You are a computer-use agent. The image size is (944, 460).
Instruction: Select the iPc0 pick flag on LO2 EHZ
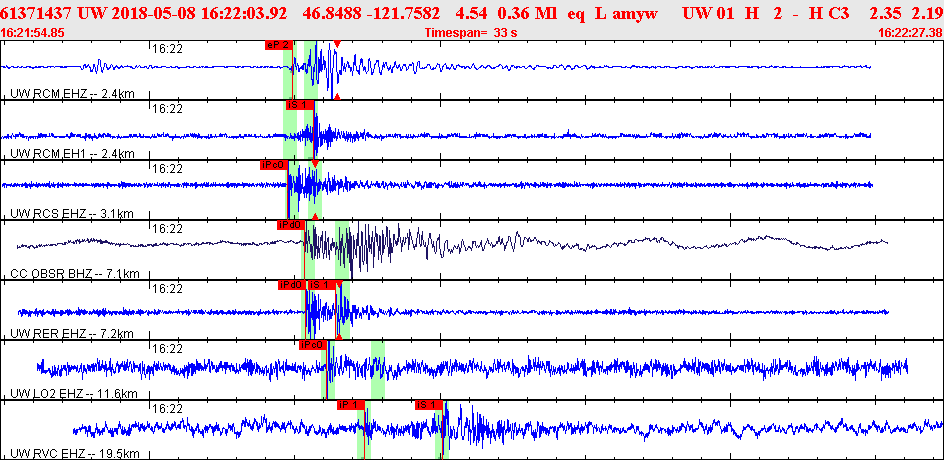point(313,345)
